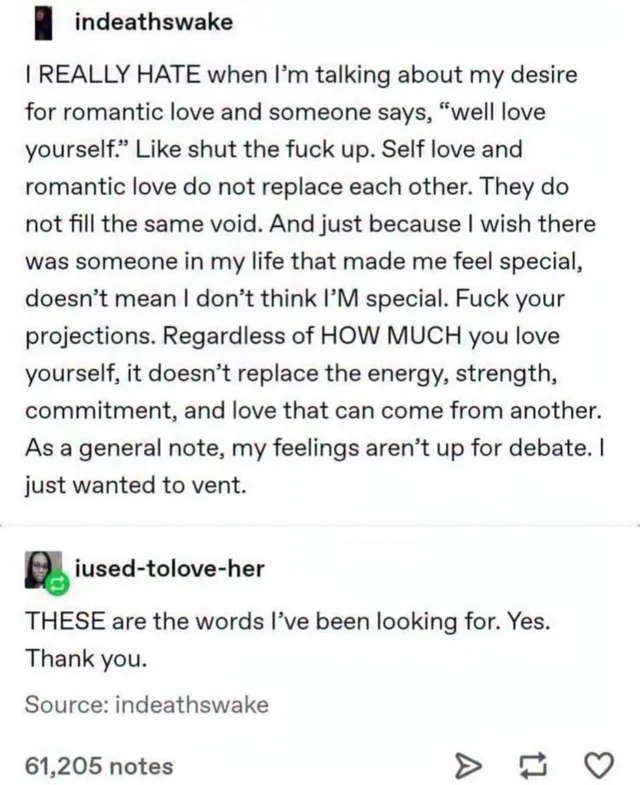Click 'my feelings aren't up for debate'
The image size is (640, 785).
click(410, 448)
